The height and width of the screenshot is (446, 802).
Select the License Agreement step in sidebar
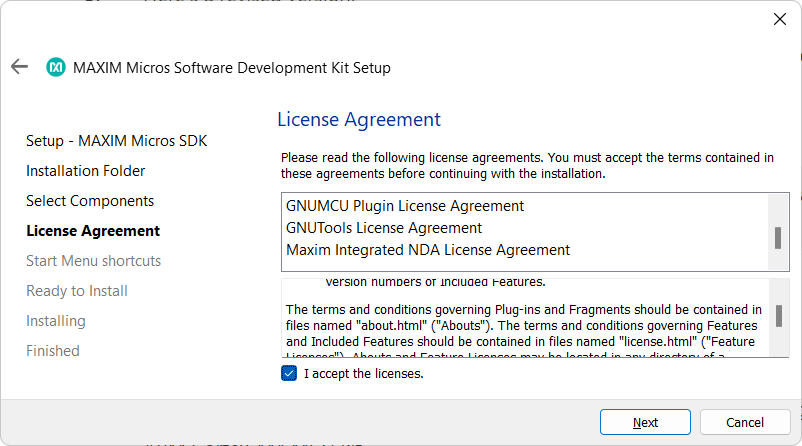[x=93, y=231]
